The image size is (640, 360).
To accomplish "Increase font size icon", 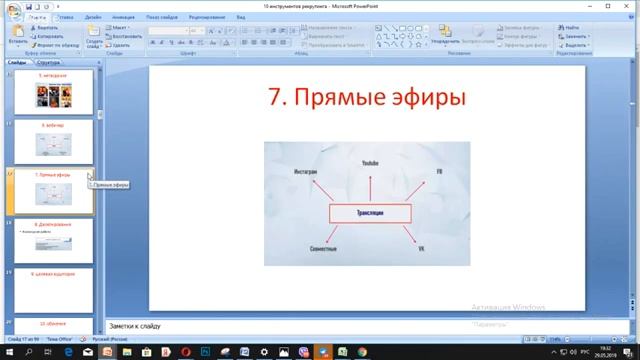I will click(x=211, y=31).
